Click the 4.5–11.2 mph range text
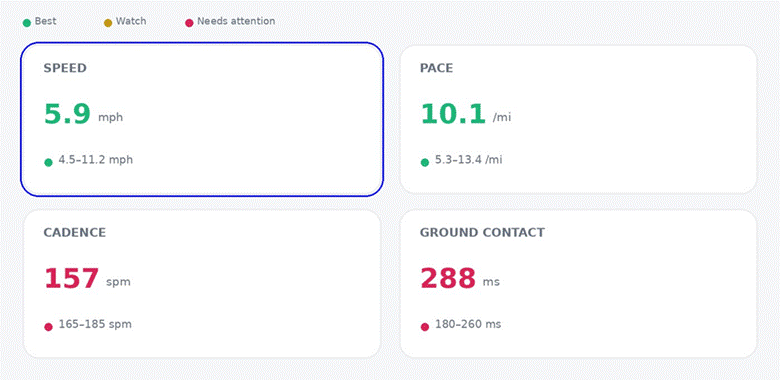780x380 pixels. click(96, 160)
